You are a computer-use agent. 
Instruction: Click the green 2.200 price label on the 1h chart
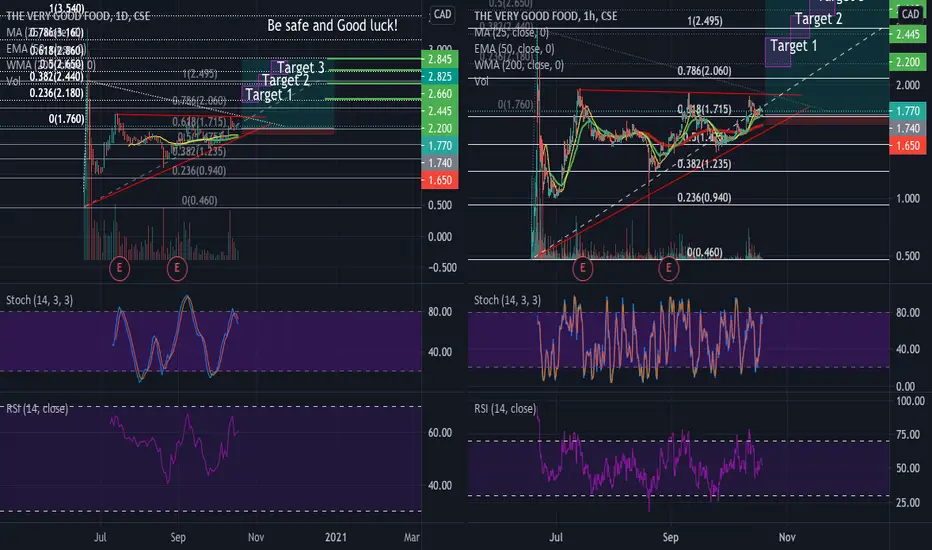[908, 62]
